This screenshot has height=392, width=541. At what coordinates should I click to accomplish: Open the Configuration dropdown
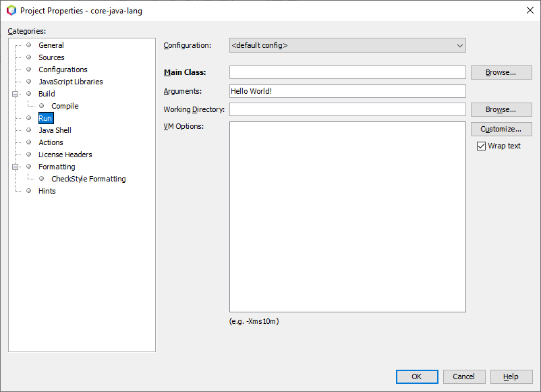(347, 45)
